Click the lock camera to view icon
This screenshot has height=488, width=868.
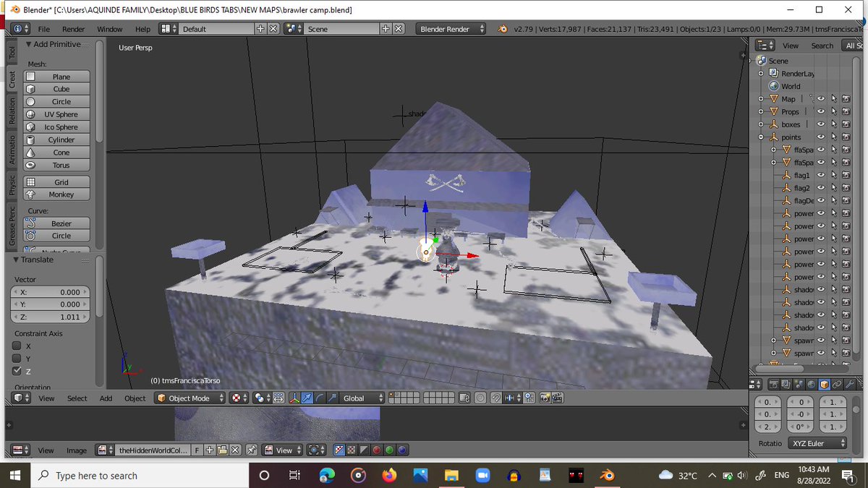point(464,398)
